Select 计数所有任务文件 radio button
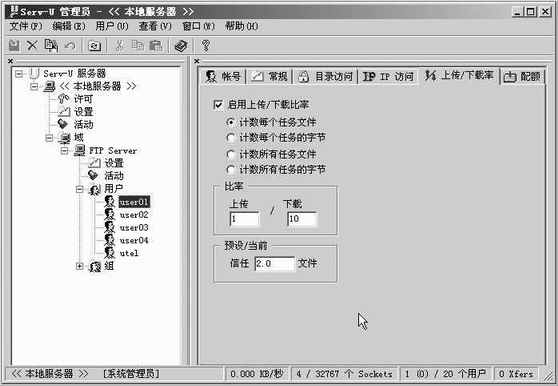Viewport: 558px width, 386px height. (x=231, y=154)
